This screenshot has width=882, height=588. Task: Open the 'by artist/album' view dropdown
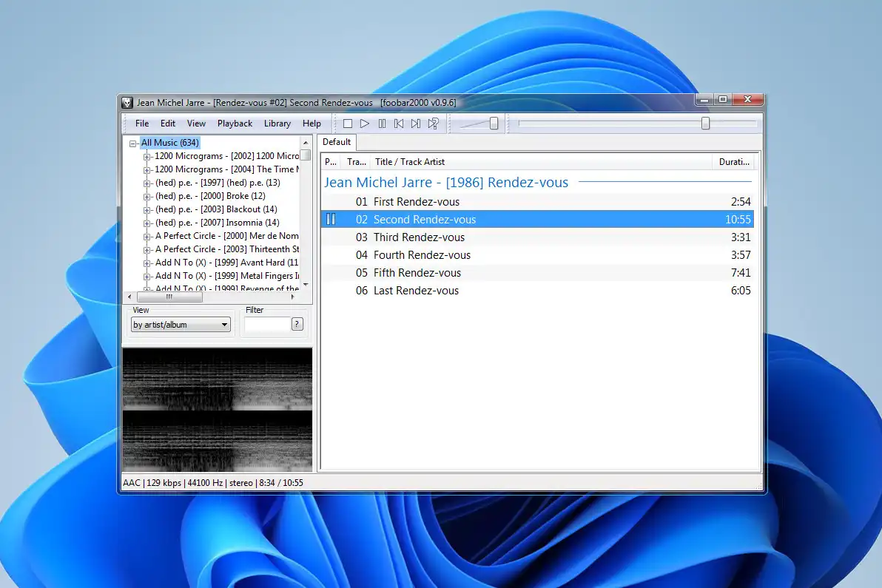point(181,325)
